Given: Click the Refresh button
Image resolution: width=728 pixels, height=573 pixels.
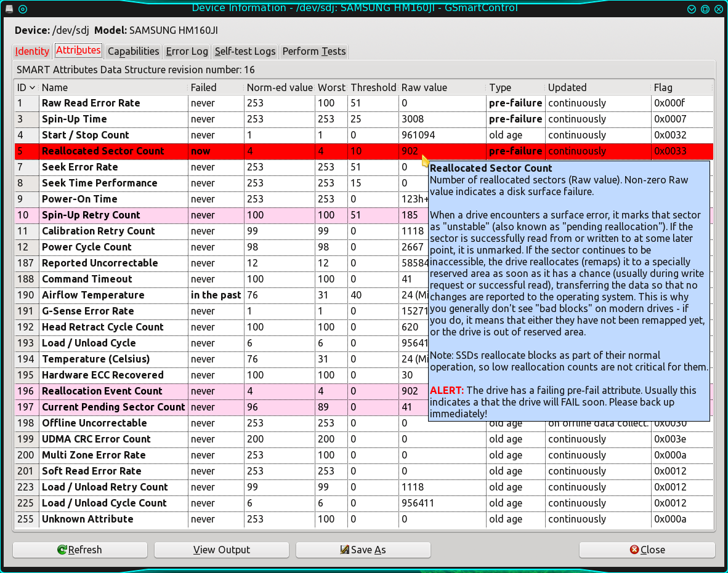Looking at the screenshot, I should coord(80,550).
